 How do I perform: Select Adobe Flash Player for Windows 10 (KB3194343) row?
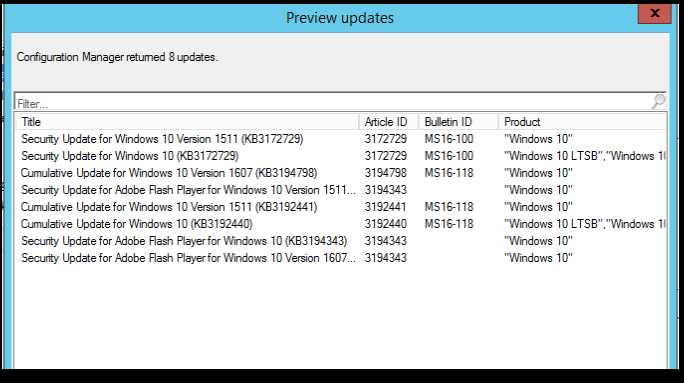(x=340, y=241)
